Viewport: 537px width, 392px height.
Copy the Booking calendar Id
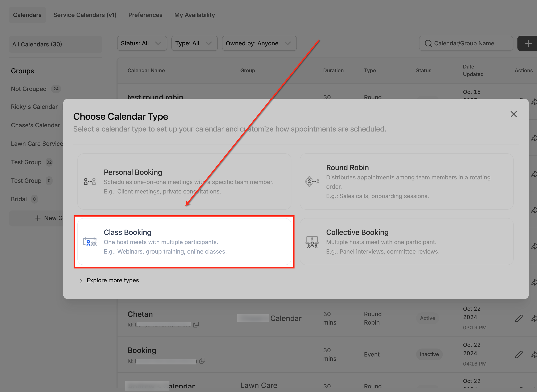pos(202,361)
